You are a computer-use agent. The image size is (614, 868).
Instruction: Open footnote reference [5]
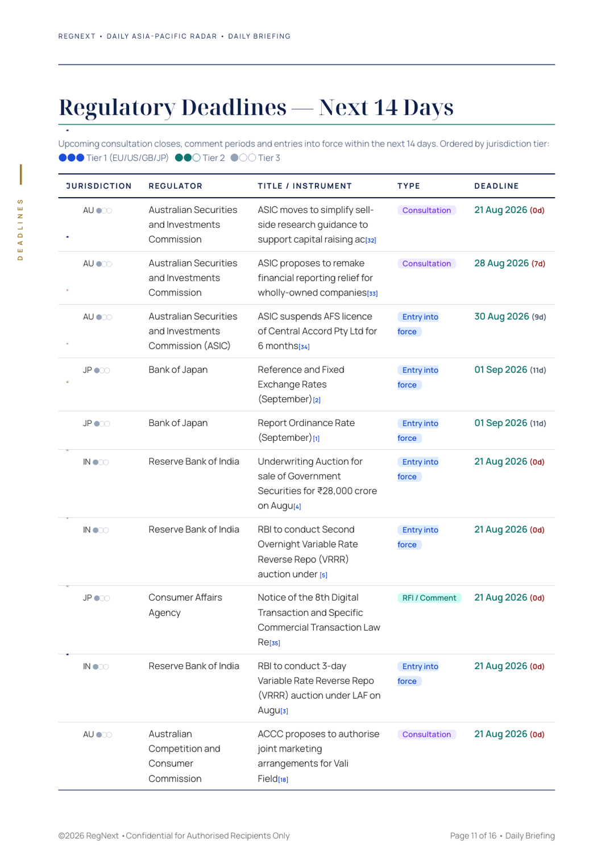coord(323,575)
